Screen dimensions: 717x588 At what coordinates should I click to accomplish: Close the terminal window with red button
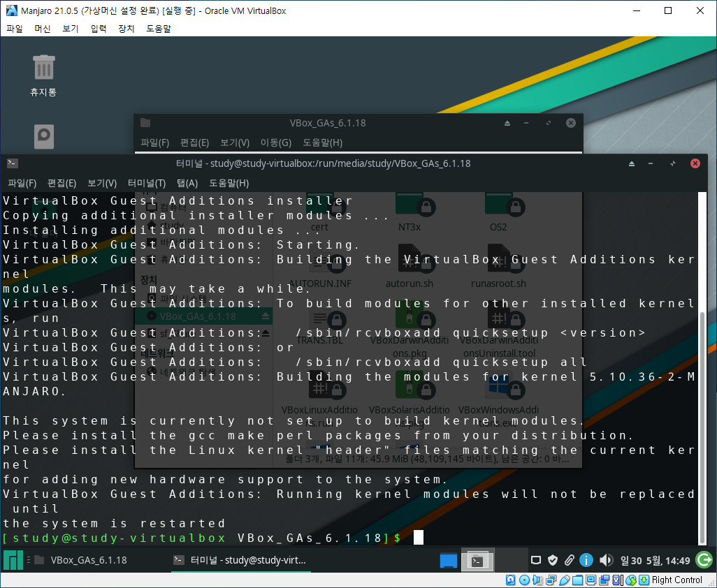click(x=695, y=163)
